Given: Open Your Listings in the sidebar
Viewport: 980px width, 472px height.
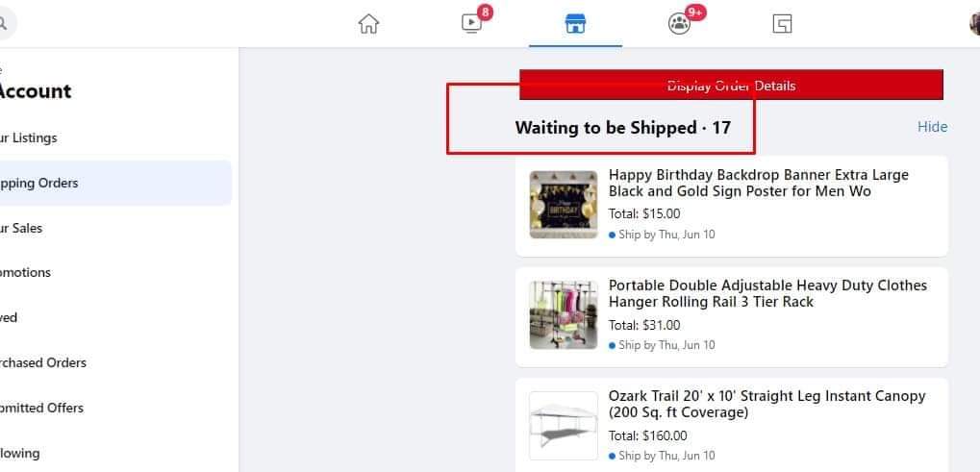Looking at the screenshot, I should pos(29,137).
